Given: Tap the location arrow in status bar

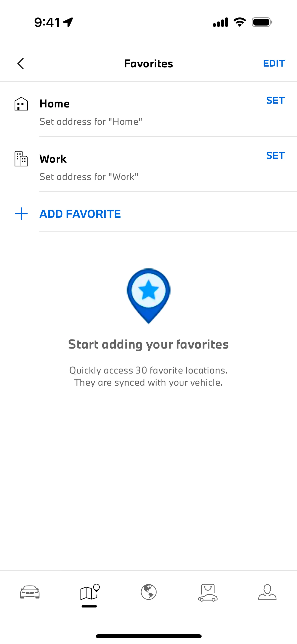Looking at the screenshot, I should (68, 22).
